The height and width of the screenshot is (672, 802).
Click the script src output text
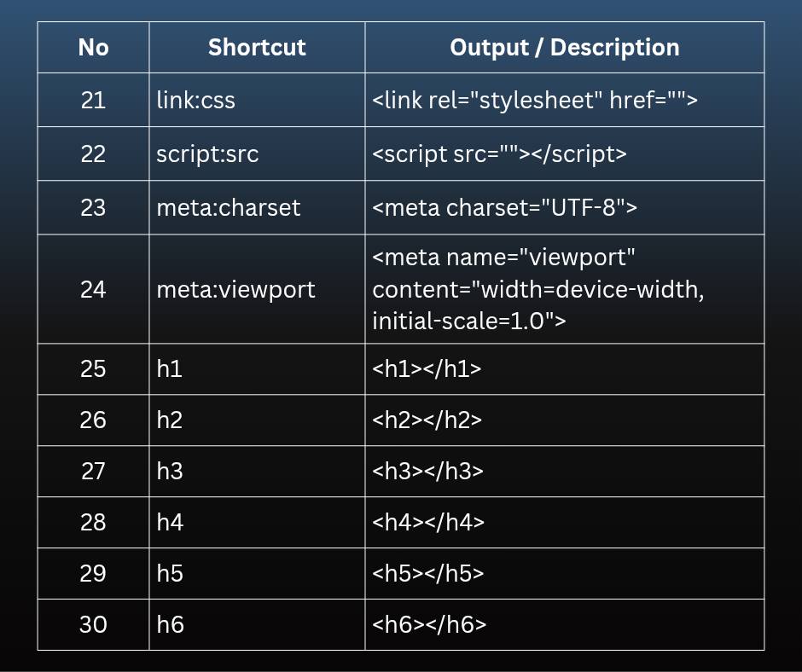tap(499, 154)
